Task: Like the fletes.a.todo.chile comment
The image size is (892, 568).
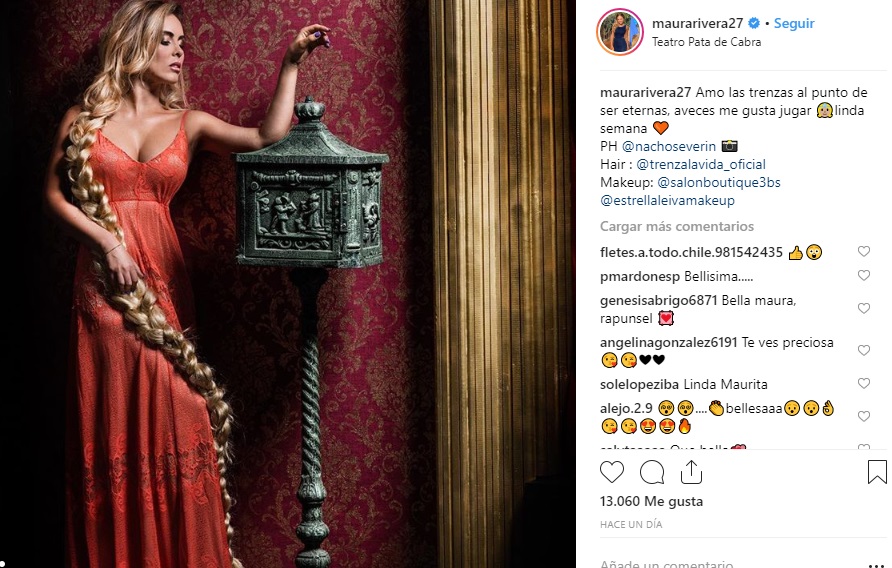Action: point(864,252)
